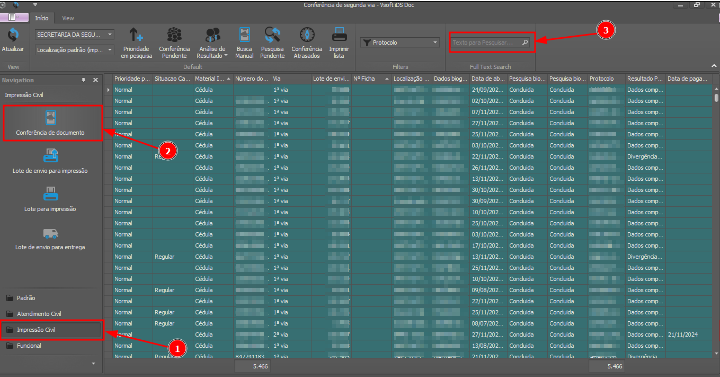The width and height of the screenshot is (720, 377).
Task: Open Lote para impressão
Action: tap(51, 199)
